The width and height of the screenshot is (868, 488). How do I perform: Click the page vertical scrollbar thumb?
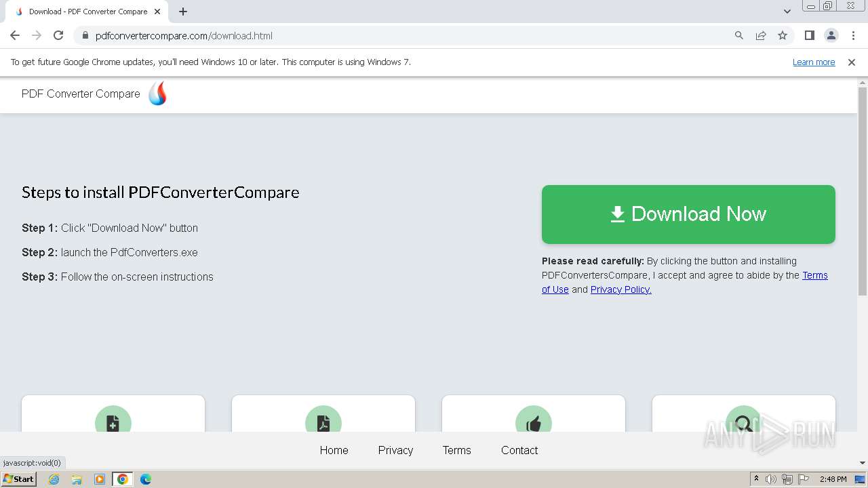pos(863,191)
